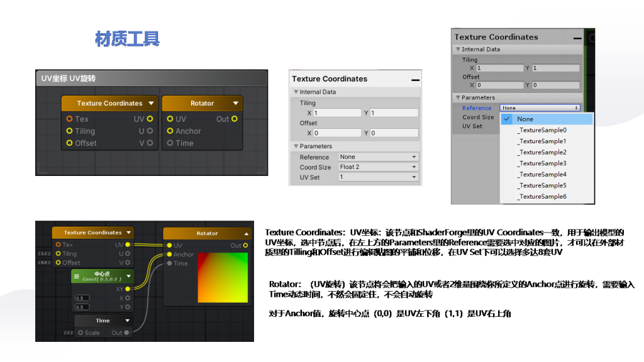Click the gray Time port on previewed Rotator

click(169, 263)
